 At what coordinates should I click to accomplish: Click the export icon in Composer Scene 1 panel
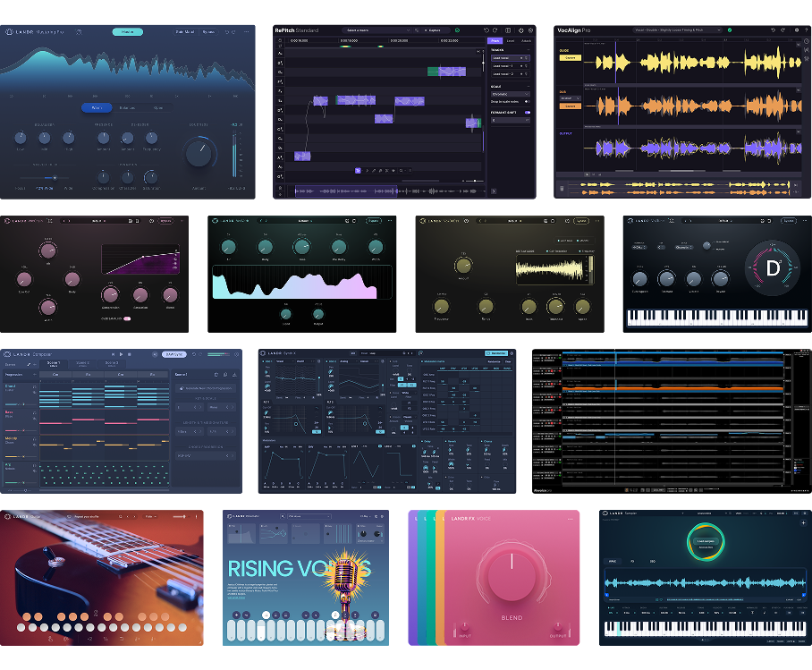click(234, 374)
